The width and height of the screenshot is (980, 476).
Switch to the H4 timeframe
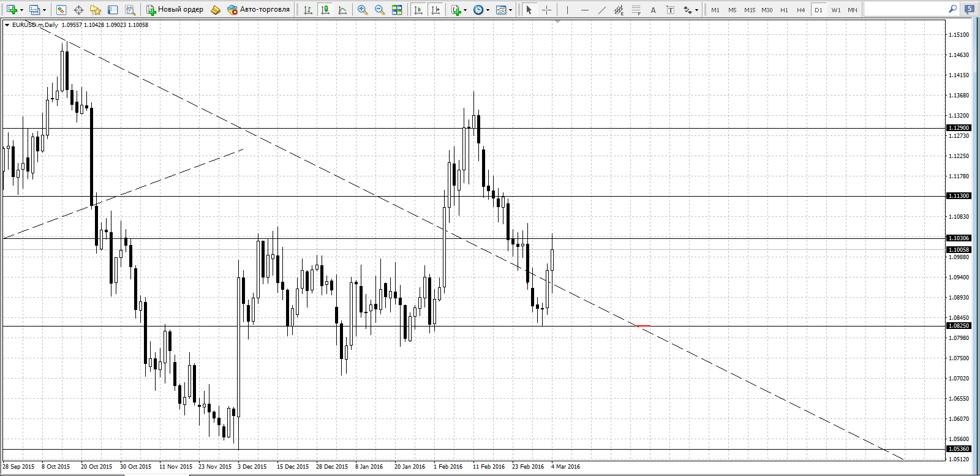click(x=801, y=10)
